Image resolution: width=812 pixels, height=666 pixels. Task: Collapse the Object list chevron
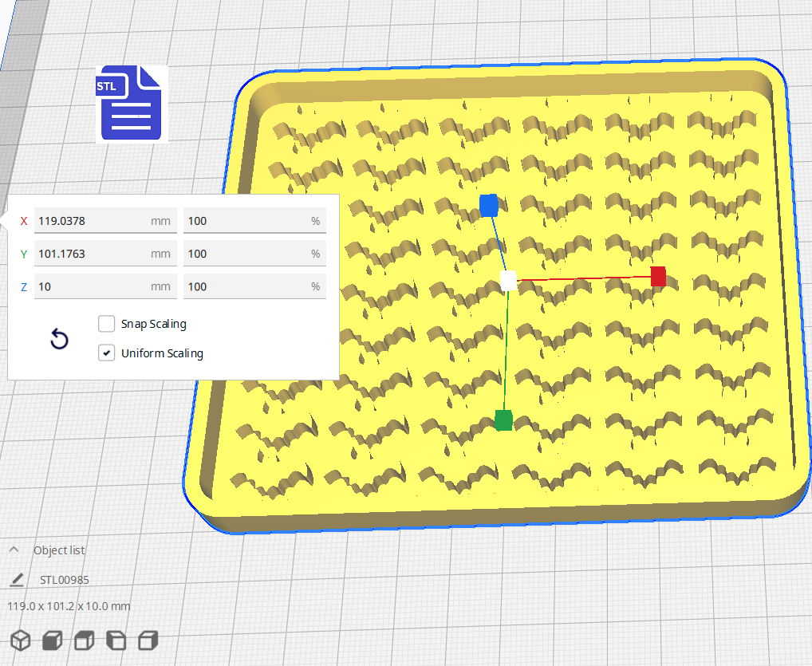pos(14,550)
